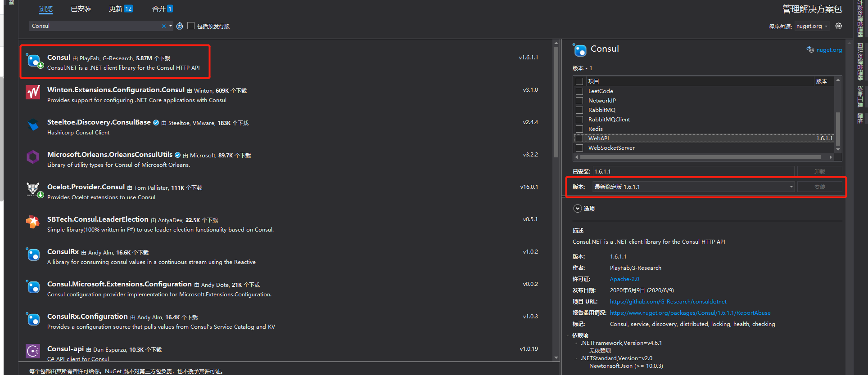Image resolution: width=868 pixels, height=375 pixels.
Task: Click the verified badge next to Steeltoe.Discovery.ConsulBase
Action: 156,123
